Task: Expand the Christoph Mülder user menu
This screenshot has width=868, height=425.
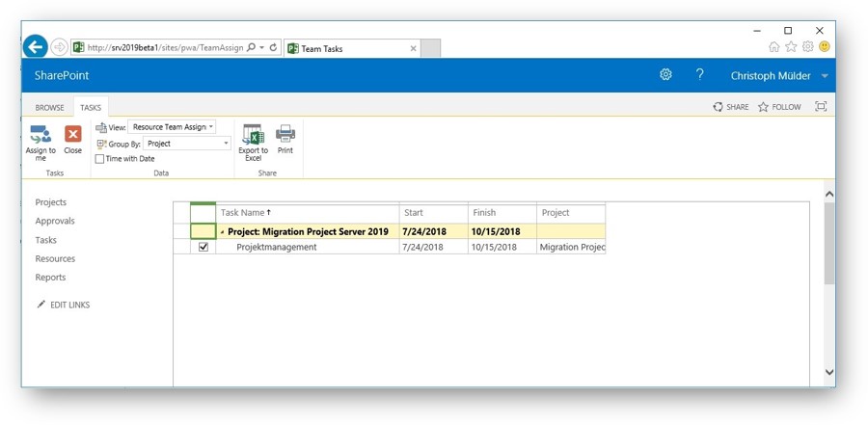Action: pos(825,76)
